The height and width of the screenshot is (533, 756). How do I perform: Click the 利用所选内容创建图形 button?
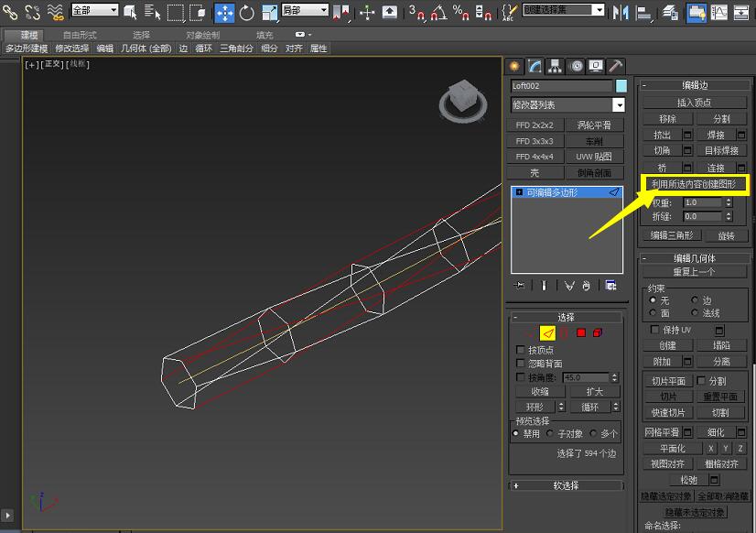[x=694, y=185]
